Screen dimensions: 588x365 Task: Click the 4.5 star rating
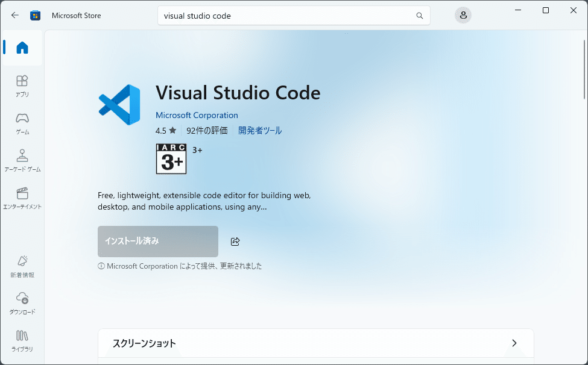[166, 131]
